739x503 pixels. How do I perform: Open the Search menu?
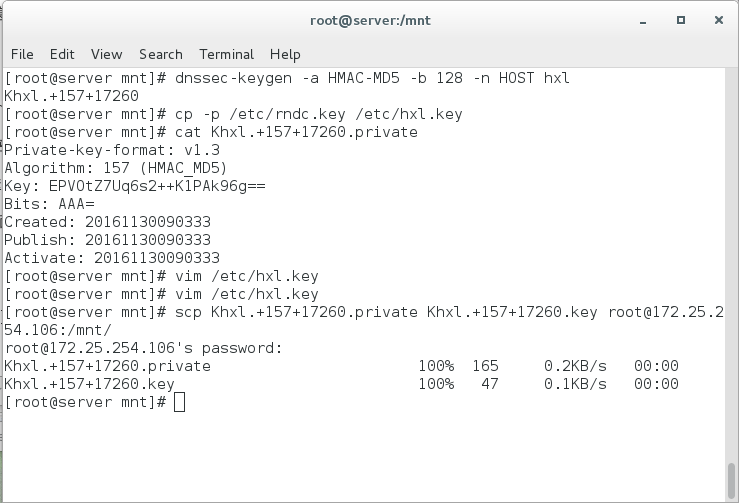click(x=161, y=54)
